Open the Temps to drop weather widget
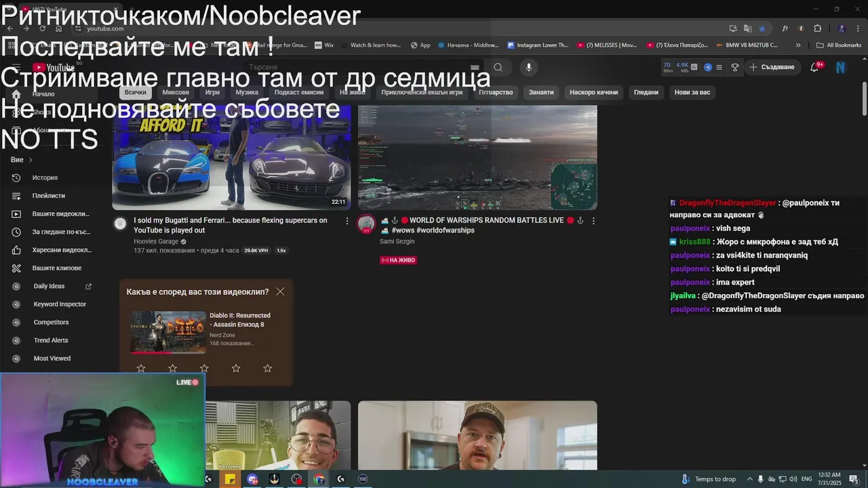The image size is (868, 488). [x=709, y=479]
